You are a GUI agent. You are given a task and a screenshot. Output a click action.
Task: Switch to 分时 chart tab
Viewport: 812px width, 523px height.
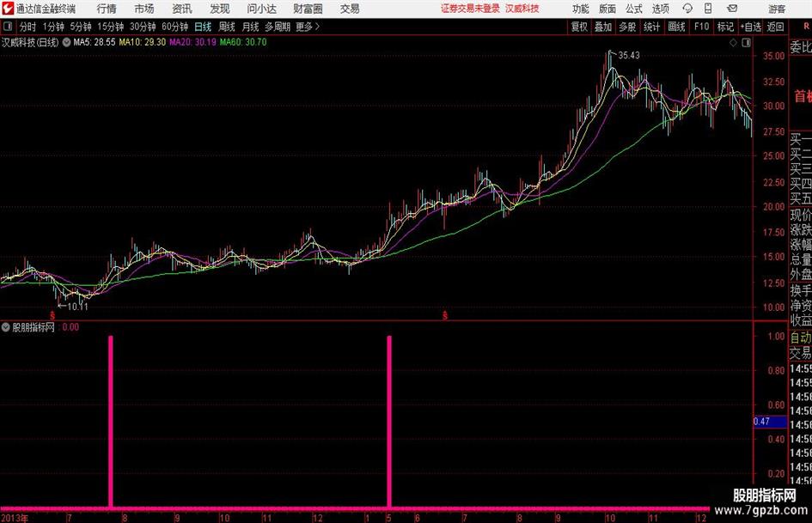[x=28, y=27]
